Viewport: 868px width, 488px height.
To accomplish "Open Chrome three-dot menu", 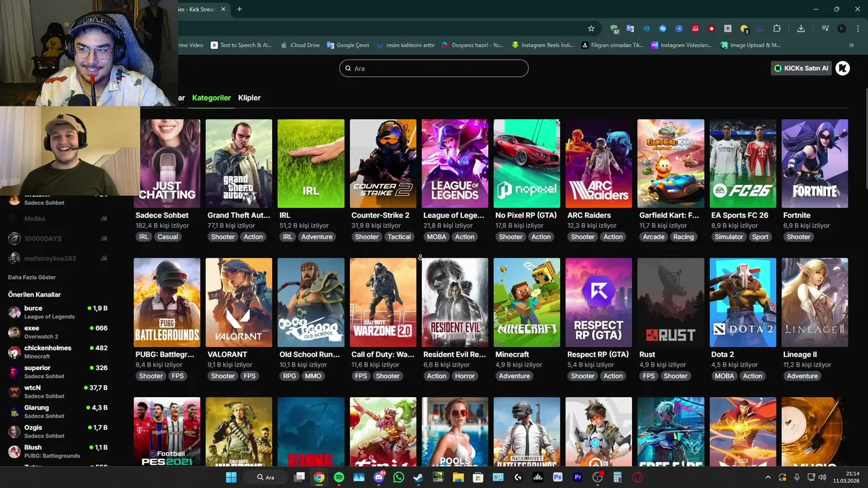I will tap(858, 28).
